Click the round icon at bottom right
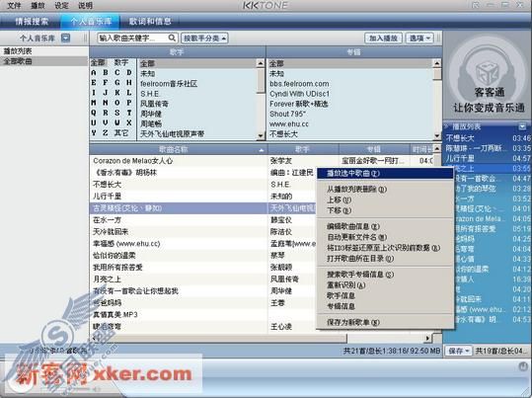This screenshot has width=532, height=398. click(x=523, y=366)
